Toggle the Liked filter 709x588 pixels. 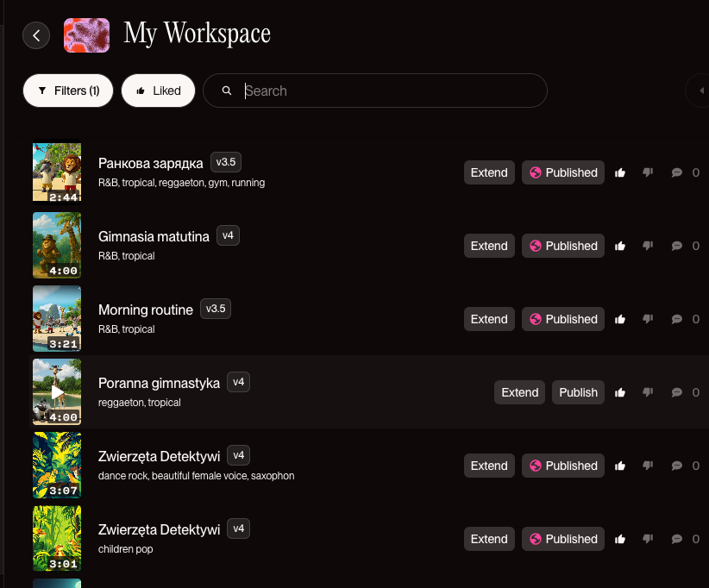pos(158,91)
